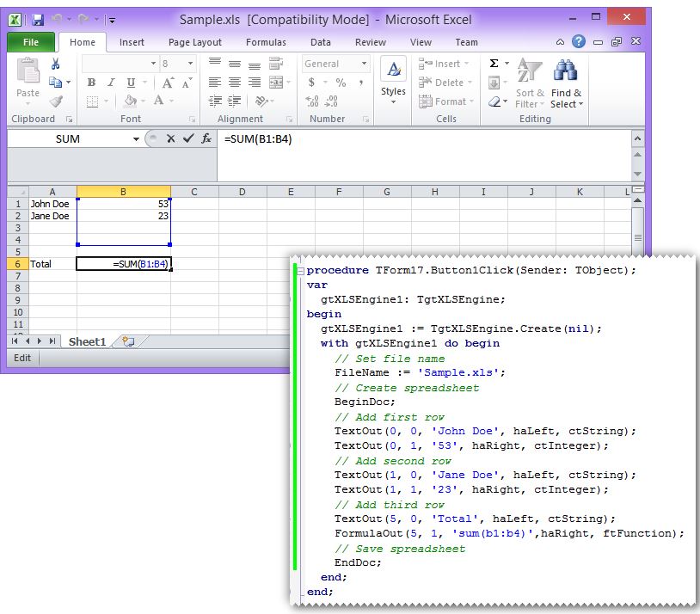
Task: Open the font name dropdown
Action: coord(153,64)
